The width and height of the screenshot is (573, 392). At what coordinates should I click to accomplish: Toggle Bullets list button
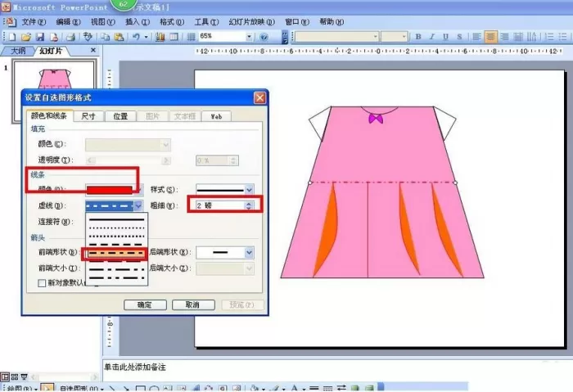coord(563,37)
